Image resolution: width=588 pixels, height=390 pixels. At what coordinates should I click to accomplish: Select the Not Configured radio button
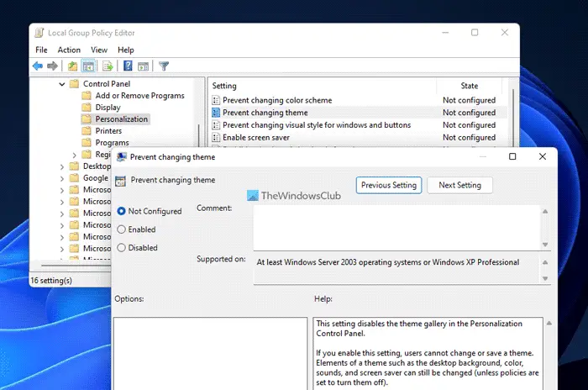point(123,211)
